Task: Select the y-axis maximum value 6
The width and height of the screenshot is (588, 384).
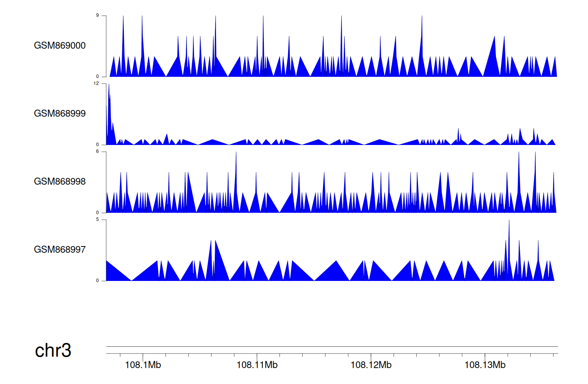Action: pos(97,152)
